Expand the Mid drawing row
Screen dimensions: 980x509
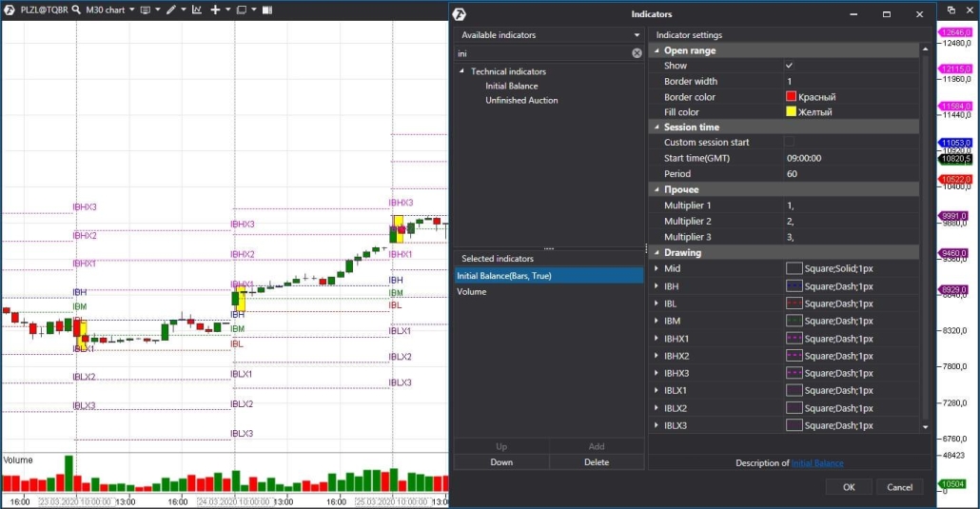pos(657,268)
